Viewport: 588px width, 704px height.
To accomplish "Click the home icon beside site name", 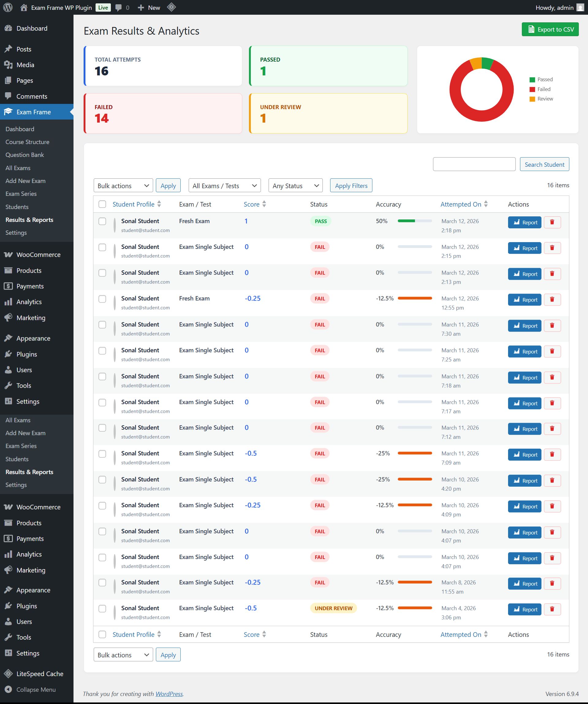I will [24, 7].
